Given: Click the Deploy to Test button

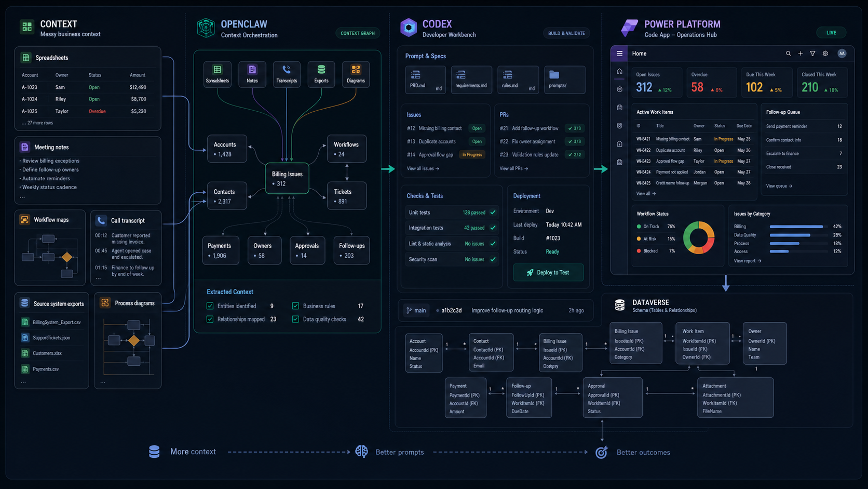Looking at the screenshot, I should click(548, 272).
